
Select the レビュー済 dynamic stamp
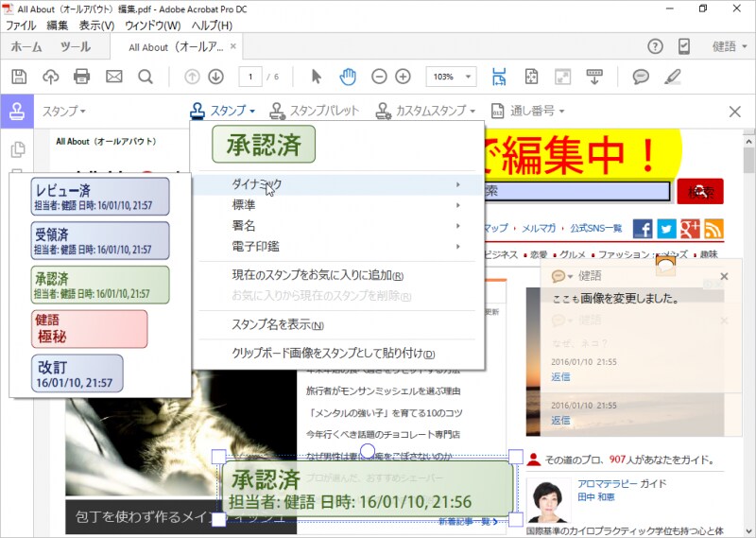pos(100,197)
